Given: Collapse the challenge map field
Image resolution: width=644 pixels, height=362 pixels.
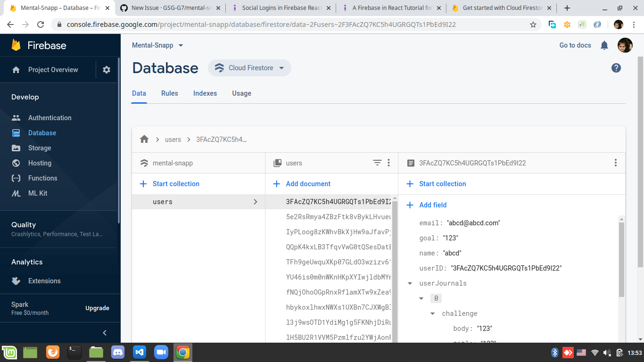Looking at the screenshot, I should [432, 313].
